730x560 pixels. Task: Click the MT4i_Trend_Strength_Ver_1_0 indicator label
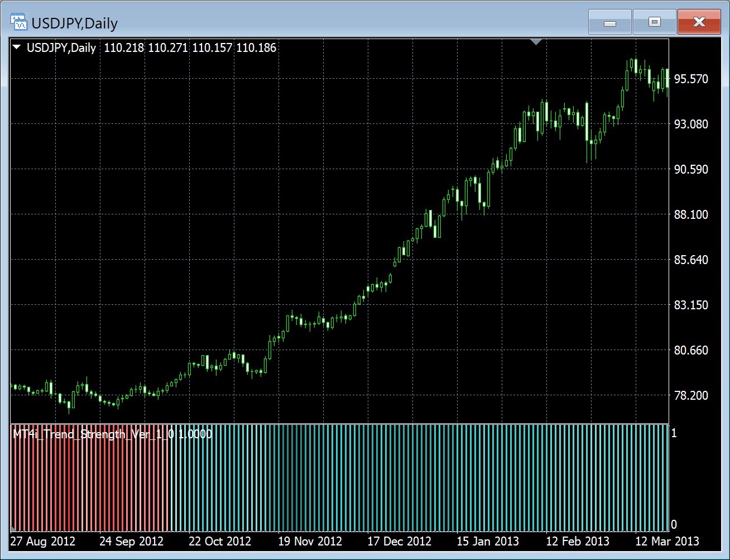(x=93, y=434)
